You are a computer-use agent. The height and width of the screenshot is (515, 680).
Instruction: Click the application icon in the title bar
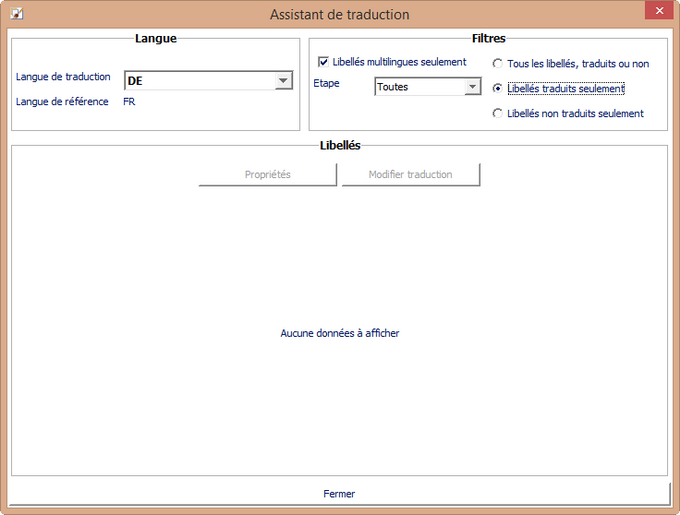[x=16, y=15]
